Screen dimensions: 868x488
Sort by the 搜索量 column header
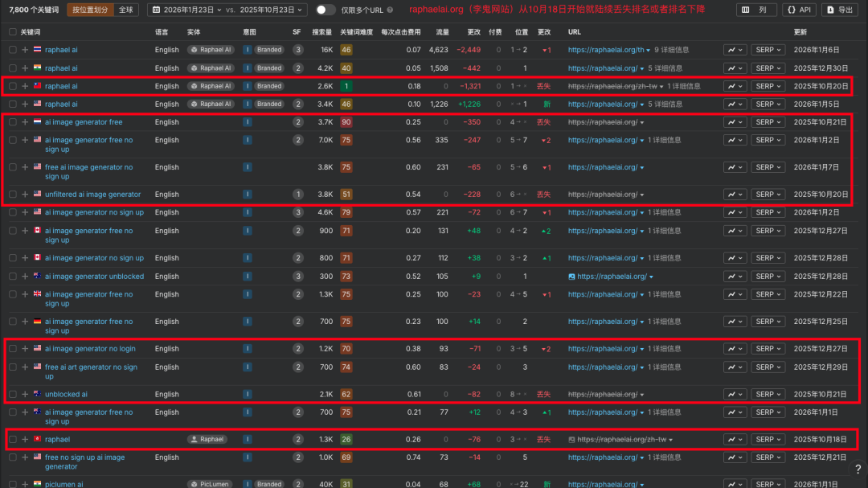pyautogui.click(x=321, y=32)
